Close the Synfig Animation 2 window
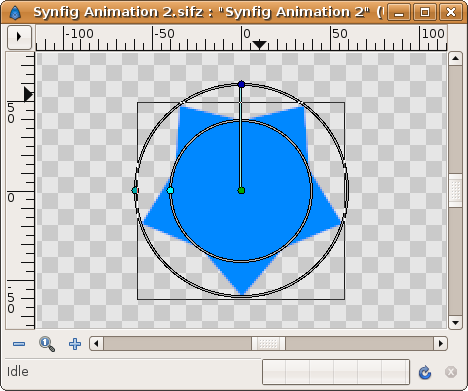The height and width of the screenshot is (391, 468). [x=451, y=13]
